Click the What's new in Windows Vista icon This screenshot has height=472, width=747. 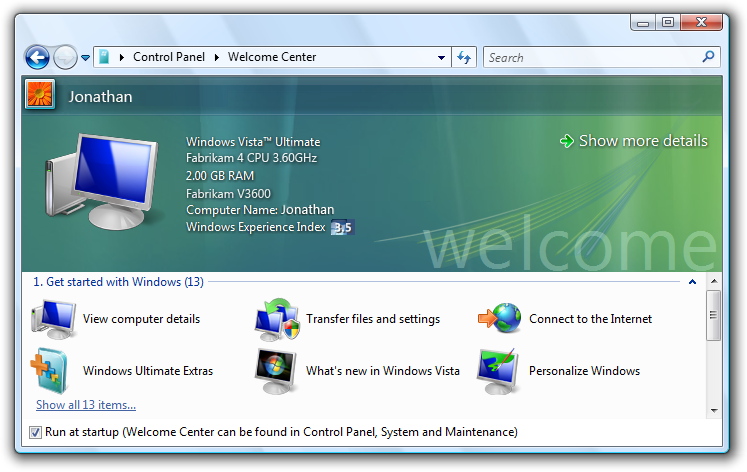(x=276, y=371)
